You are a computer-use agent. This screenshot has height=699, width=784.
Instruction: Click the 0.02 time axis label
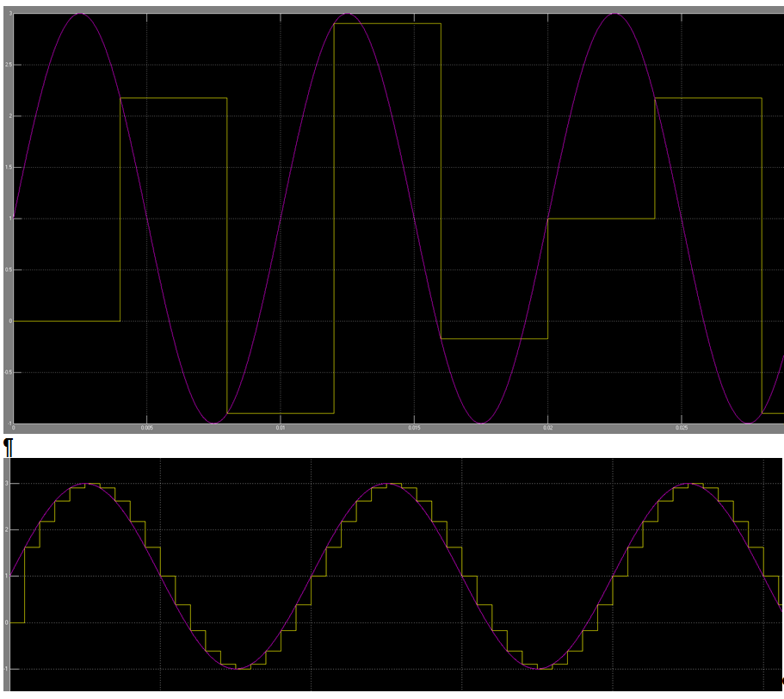[x=548, y=428]
